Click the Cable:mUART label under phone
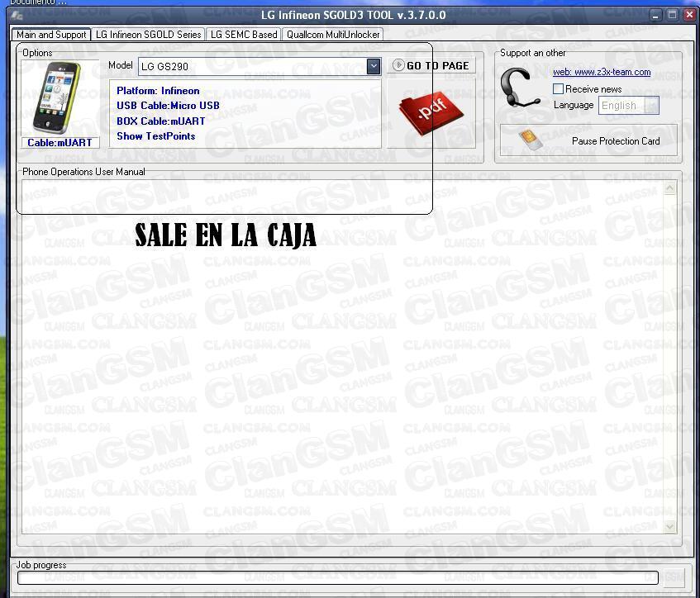Screen dimensions: 700x598 point(60,143)
